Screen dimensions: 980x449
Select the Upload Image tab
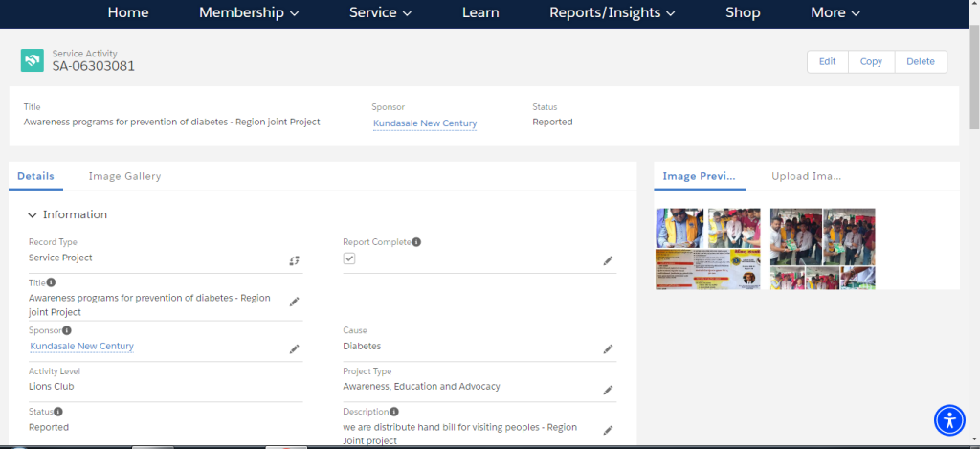tap(806, 176)
